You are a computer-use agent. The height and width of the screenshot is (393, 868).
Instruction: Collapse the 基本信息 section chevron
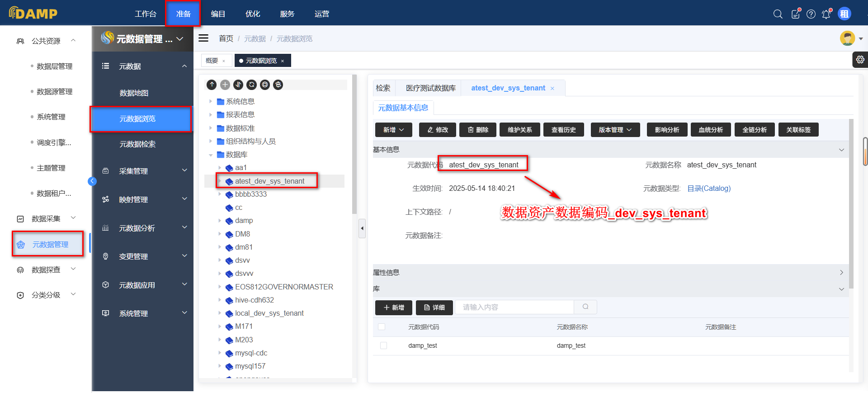pyautogui.click(x=841, y=150)
